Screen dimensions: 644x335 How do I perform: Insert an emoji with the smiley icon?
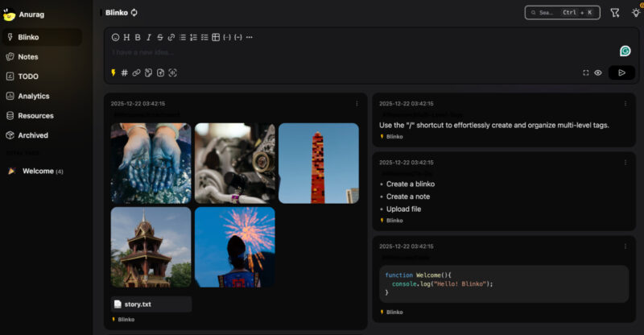coord(115,37)
